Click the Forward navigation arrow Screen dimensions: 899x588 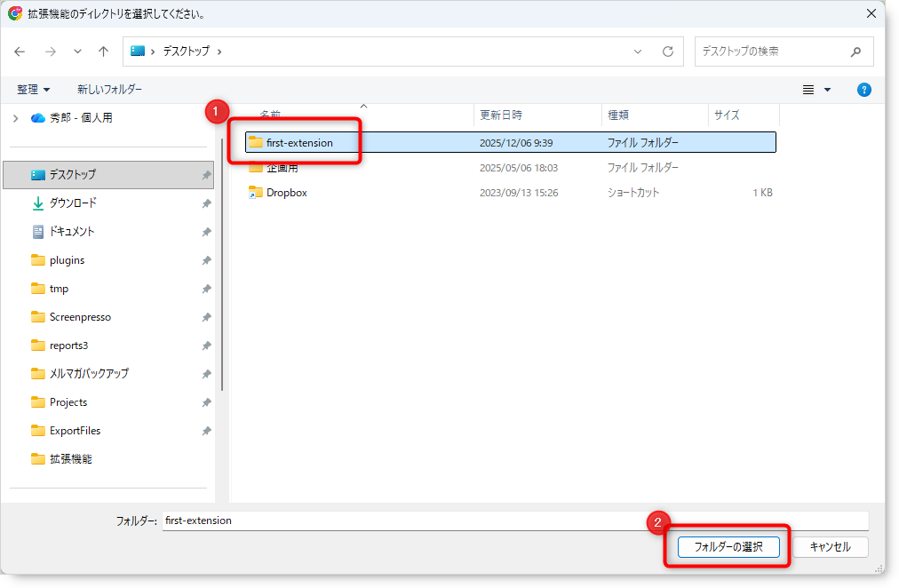pyautogui.click(x=50, y=52)
